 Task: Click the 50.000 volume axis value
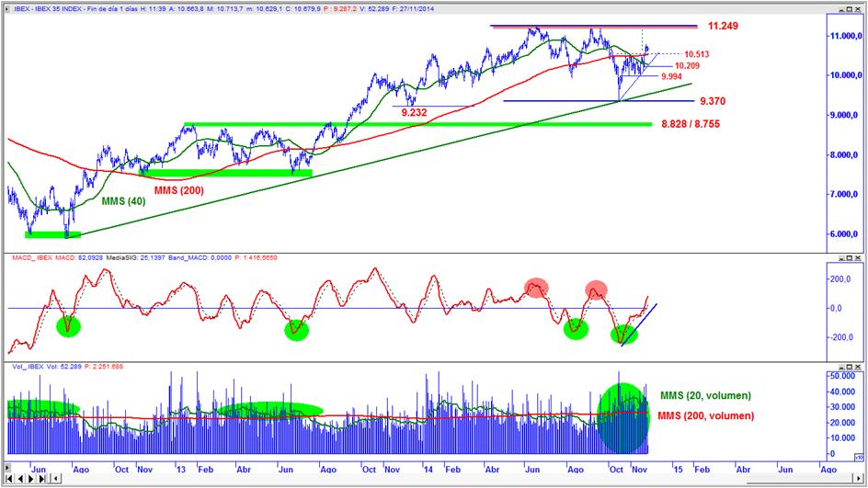click(x=842, y=376)
